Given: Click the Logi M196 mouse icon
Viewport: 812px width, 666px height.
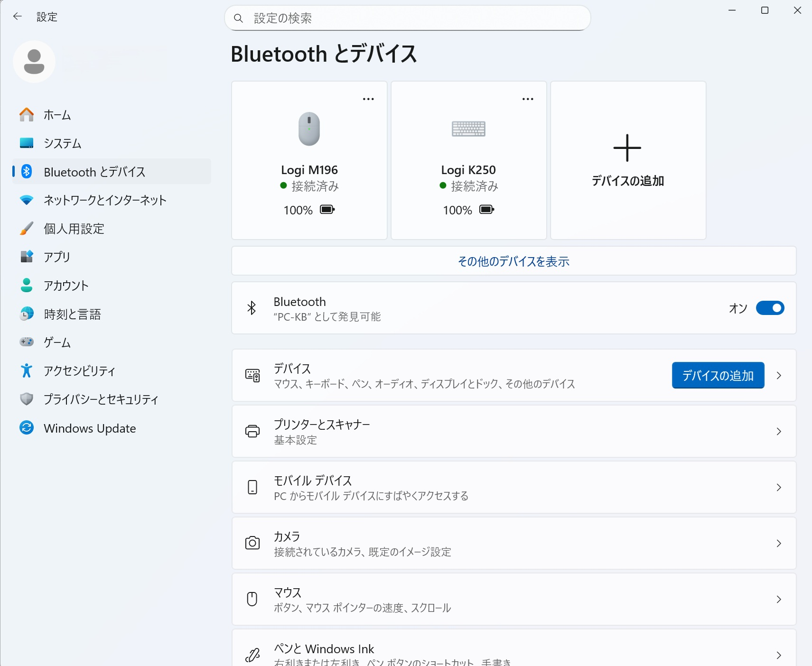Looking at the screenshot, I should coord(309,129).
